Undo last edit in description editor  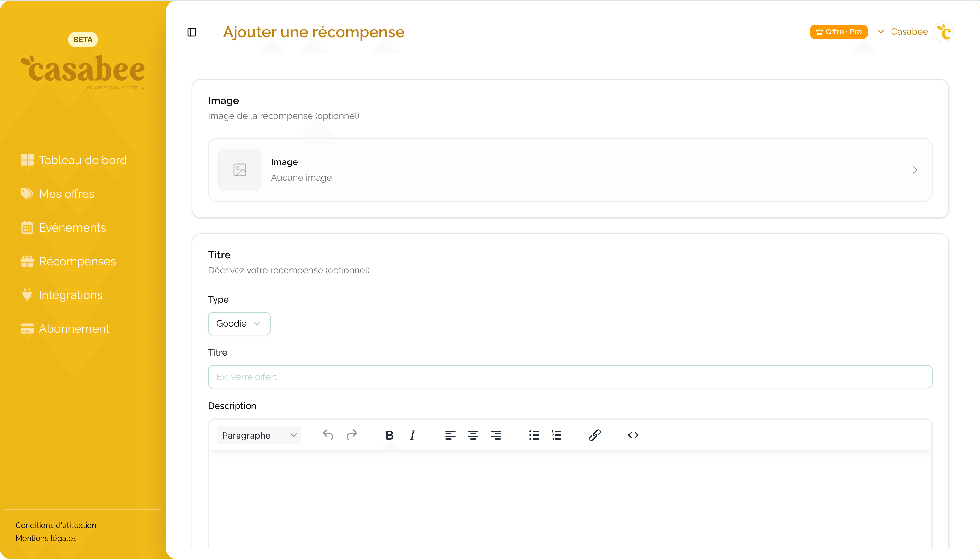point(328,435)
